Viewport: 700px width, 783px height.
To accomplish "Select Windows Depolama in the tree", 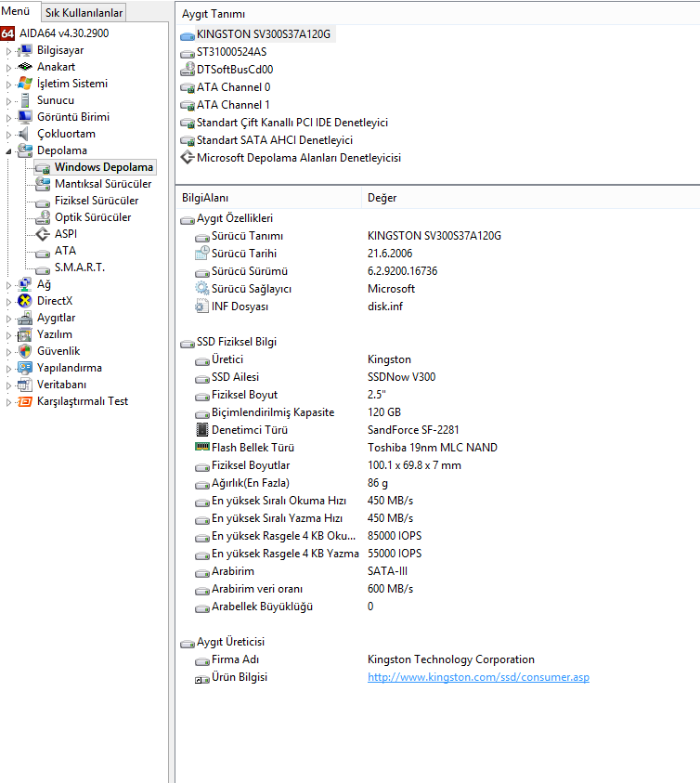I will click(x=104, y=167).
